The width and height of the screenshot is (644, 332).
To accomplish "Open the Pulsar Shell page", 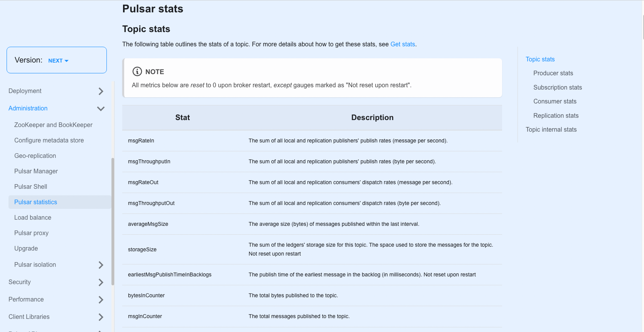I will [30, 187].
